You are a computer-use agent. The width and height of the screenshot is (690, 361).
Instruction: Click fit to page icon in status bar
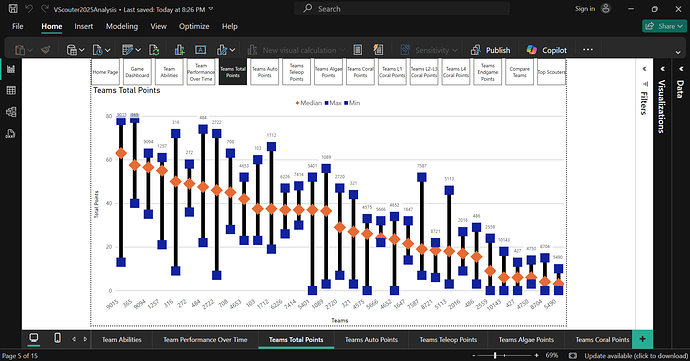click(x=573, y=355)
